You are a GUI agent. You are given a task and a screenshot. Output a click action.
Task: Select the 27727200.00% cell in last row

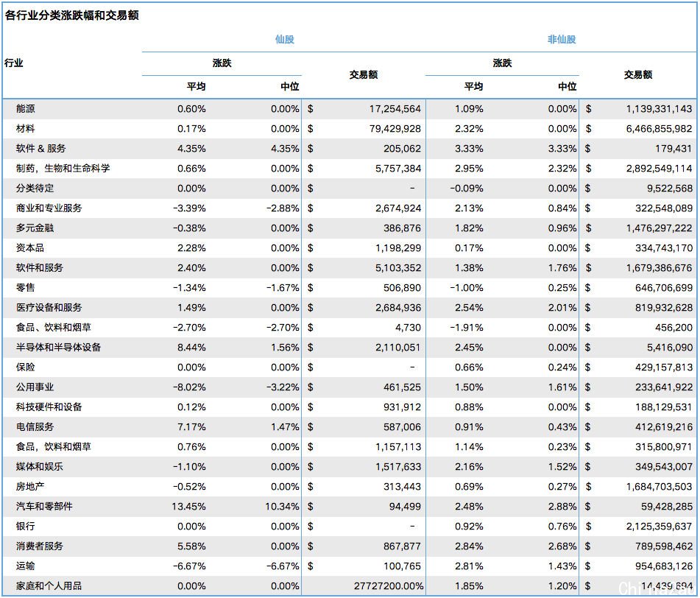pos(389,585)
